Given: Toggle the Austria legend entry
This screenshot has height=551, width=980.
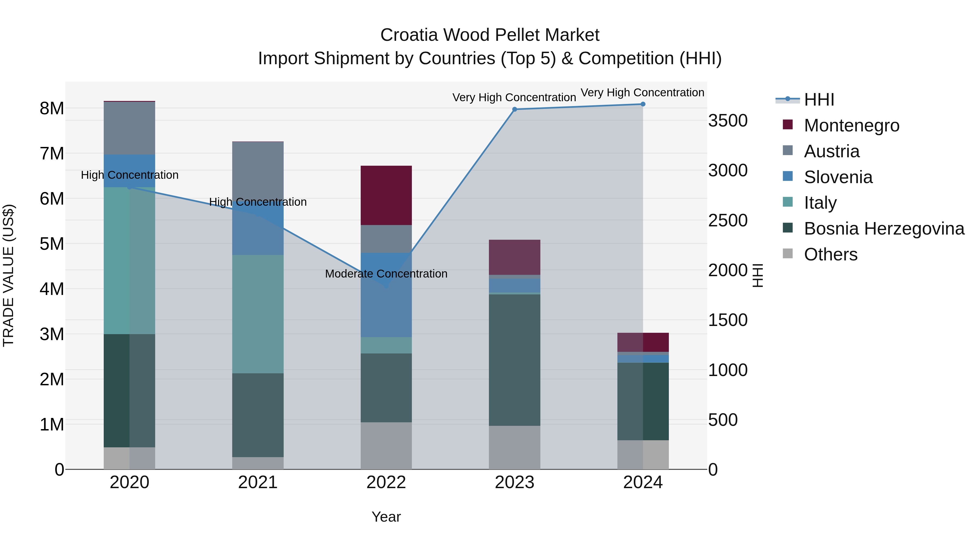Looking at the screenshot, I should pyautogui.click(x=821, y=151).
